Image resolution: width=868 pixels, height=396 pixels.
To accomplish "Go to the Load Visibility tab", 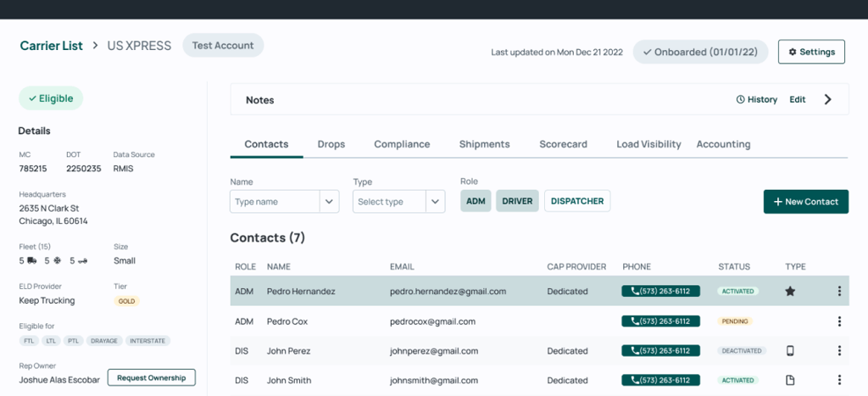I will 648,144.
